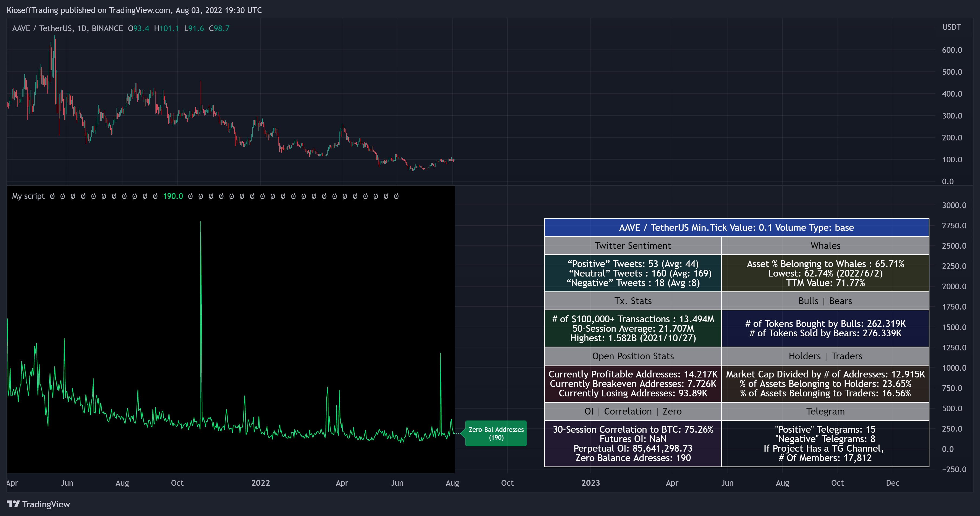The height and width of the screenshot is (516, 980).
Task: Click the TradingView logo at bottom left
Action: (38, 504)
